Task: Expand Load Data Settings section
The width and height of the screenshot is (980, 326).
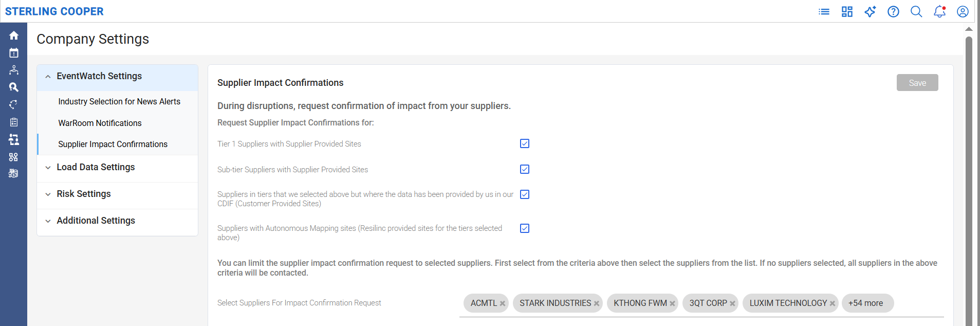Action: click(x=96, y=167)
